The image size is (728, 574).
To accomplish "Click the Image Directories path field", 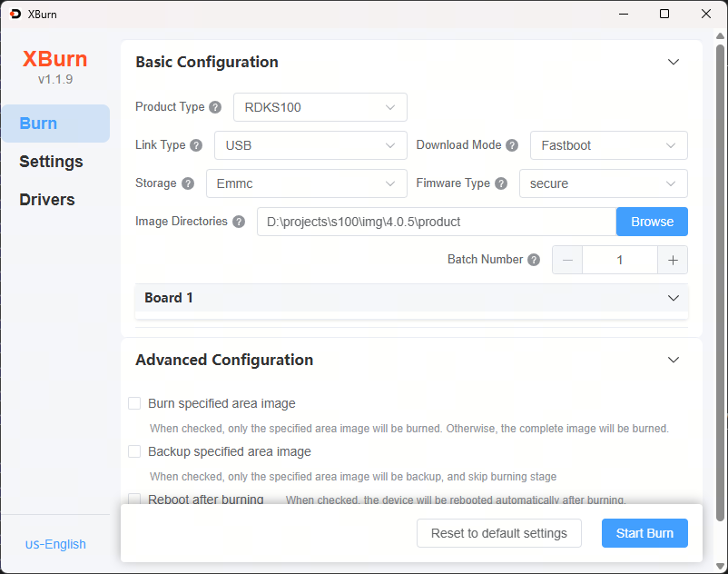I will [436, 222].
